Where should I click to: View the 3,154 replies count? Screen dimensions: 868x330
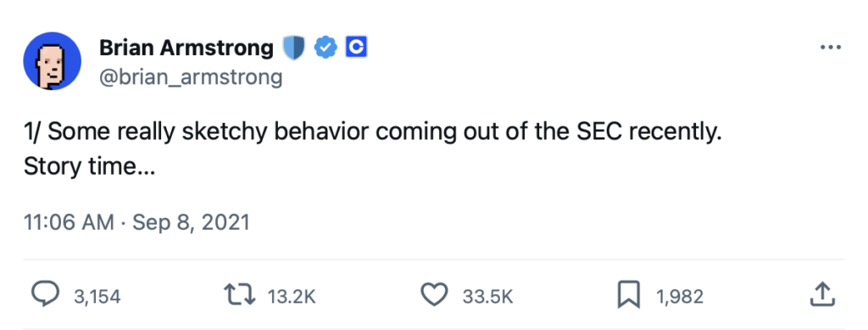coord(97,297)
